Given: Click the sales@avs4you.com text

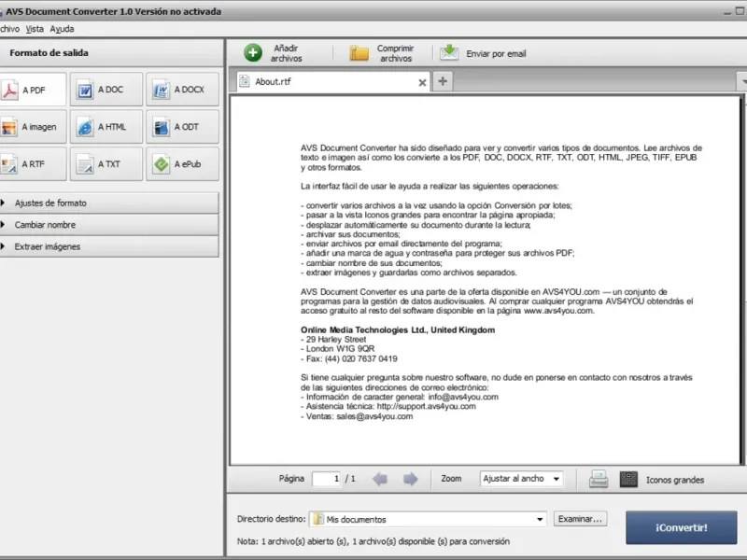Looking at the screenshot, I should [374, 416].
